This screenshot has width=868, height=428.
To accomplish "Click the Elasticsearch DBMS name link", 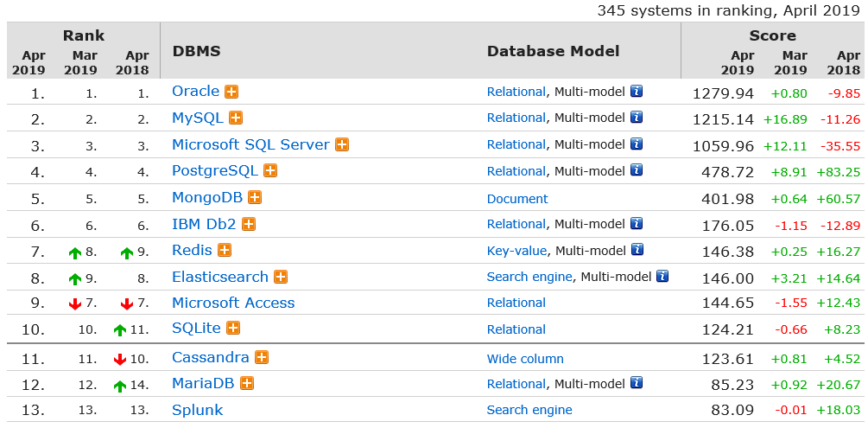I will [x=219, y=277].
